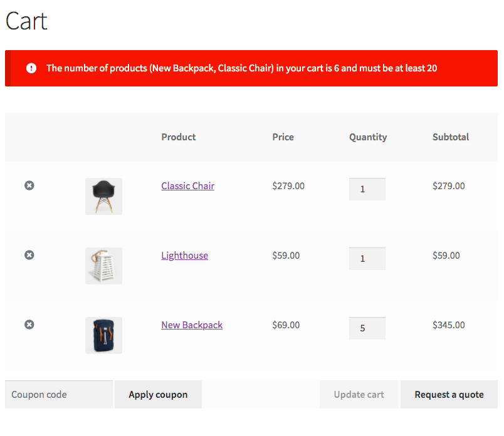Focus the Classic Chair quantity field

[x=367, y=189]
